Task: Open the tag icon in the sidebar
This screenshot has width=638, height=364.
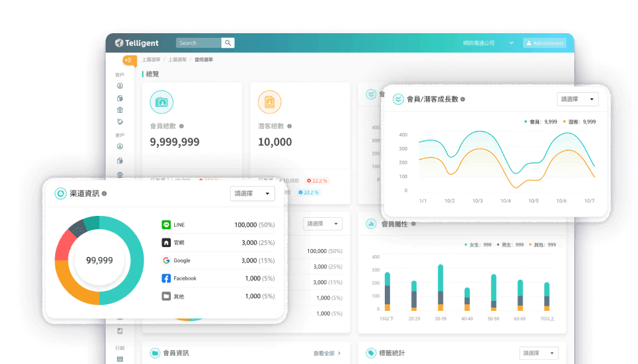Action: (x=120, y=122)
